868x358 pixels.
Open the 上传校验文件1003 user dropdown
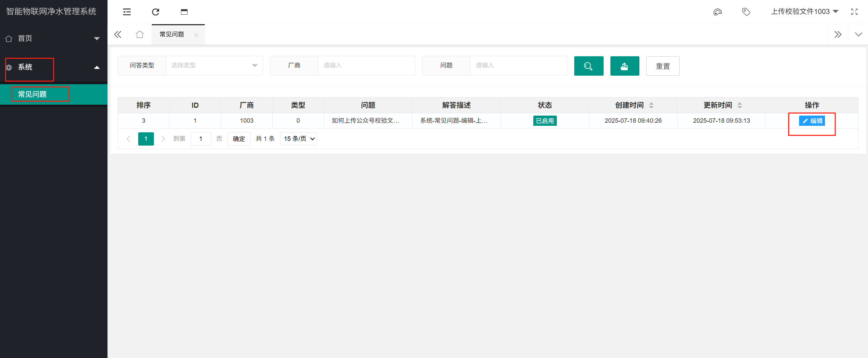(805, 12)
